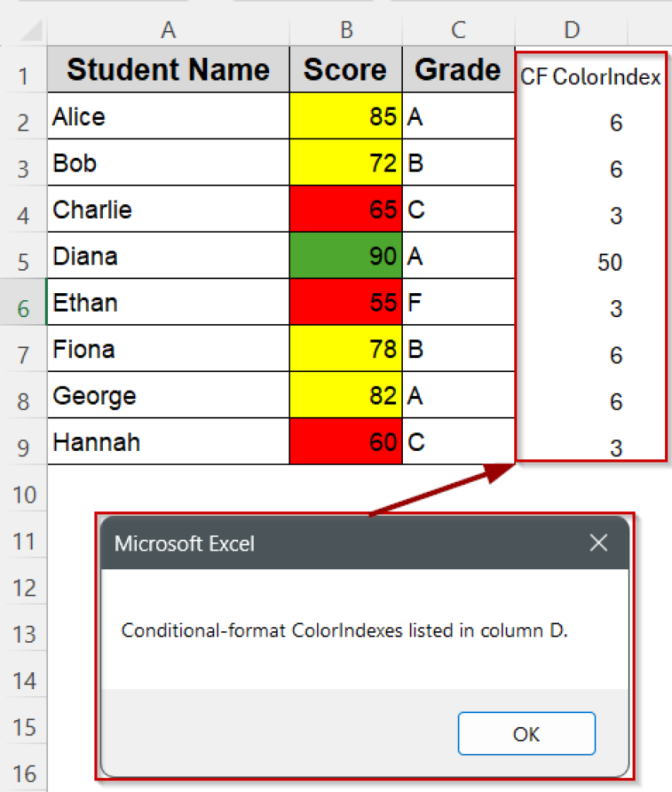The height and width of the screenshot is (792, 672).
Task: Select column D header
Action: coord(571,29)
